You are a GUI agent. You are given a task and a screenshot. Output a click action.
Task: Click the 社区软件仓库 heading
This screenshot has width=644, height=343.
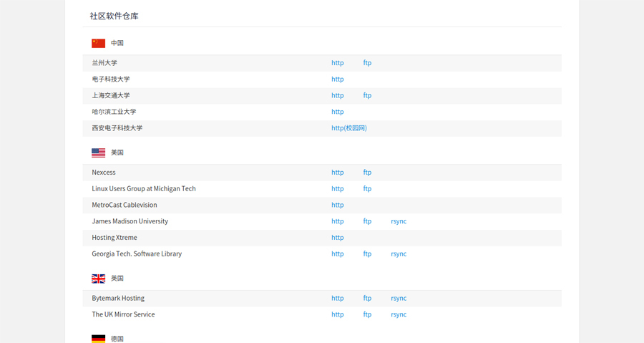coord(114,16)
